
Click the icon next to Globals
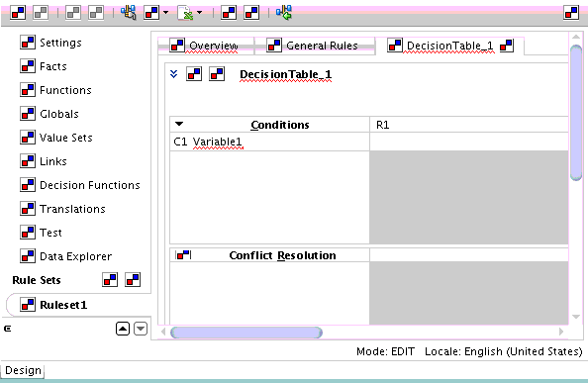click(x=28, y=114)
